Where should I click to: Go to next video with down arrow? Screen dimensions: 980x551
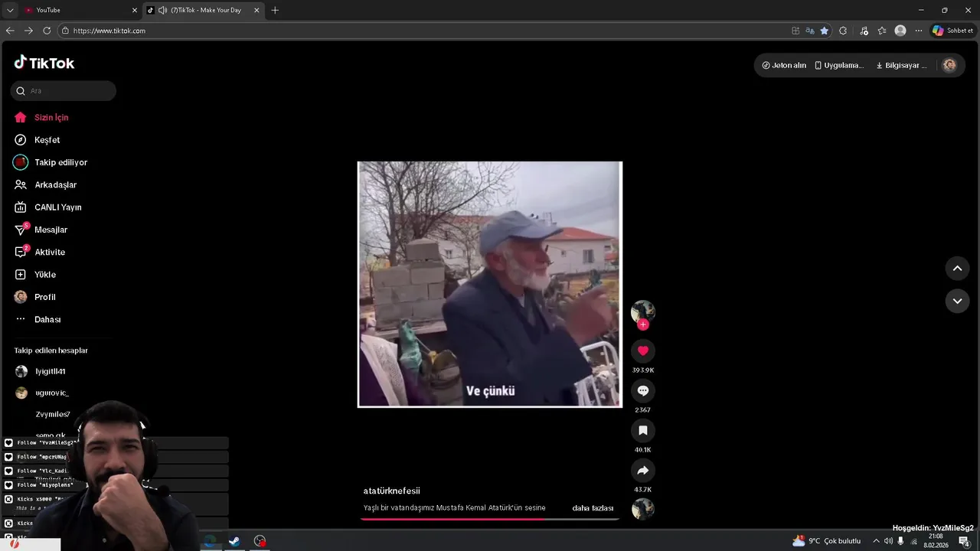click(x=957, y=301)
